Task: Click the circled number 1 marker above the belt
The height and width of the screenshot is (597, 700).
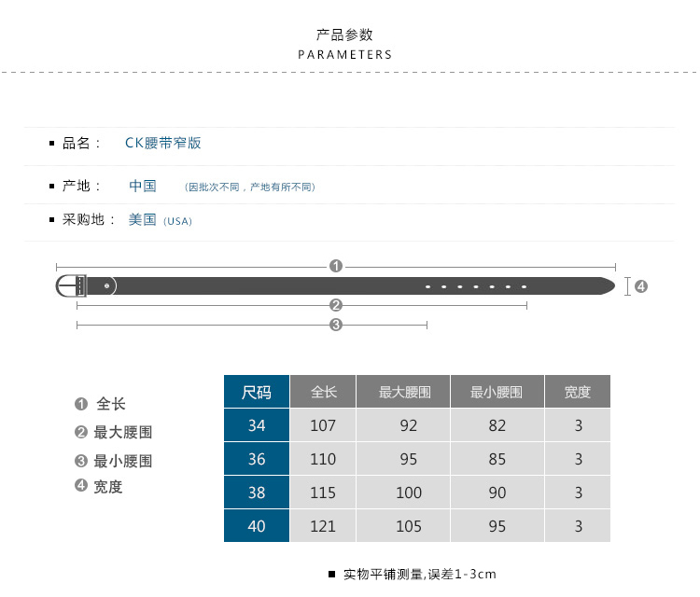Action: (x=336, y=267)
